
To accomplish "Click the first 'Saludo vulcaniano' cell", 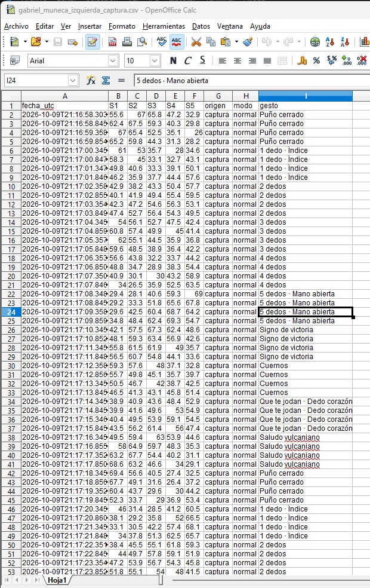I will pyautogui.click(x=305, y=437).
